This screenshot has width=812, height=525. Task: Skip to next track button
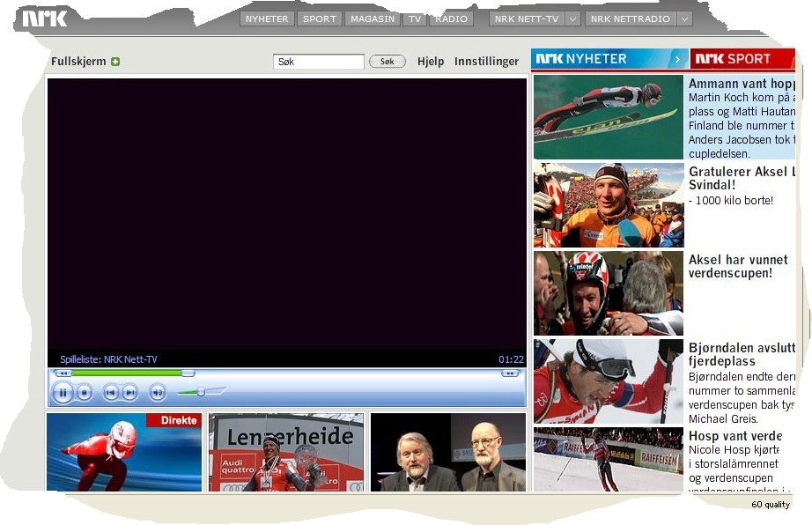pos(130,393)
